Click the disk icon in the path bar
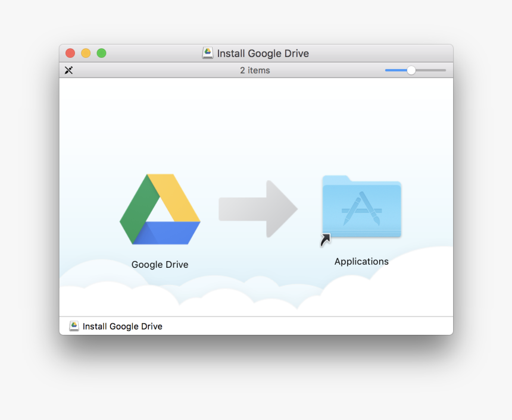This screenshot has height=420, width=512. [x=74, y=326]
